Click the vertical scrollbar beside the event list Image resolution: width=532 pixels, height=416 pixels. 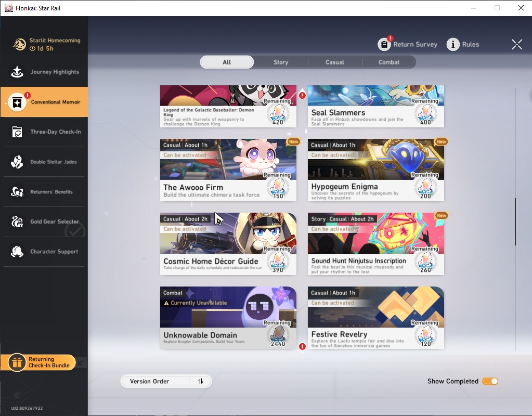coord(515,222)
